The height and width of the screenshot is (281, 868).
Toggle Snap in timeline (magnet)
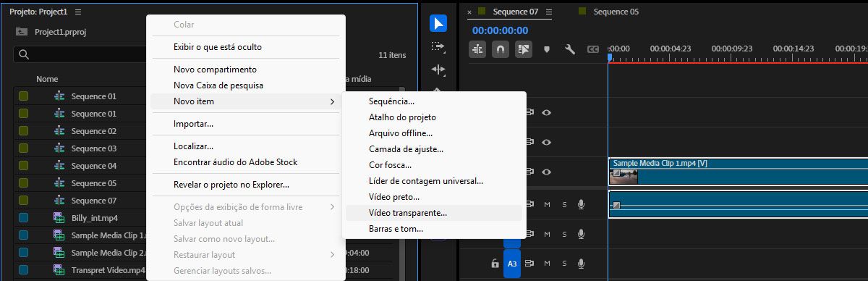point(500,49)
